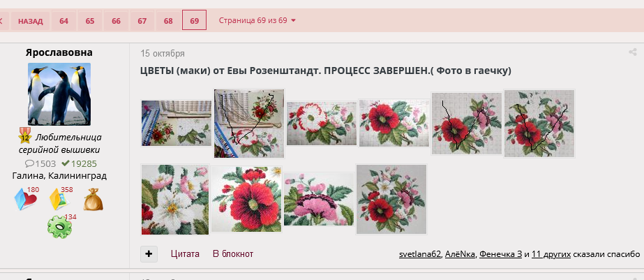This screenshot has width=644, height=280.
Task: Go to page 64
Action: 63,20
